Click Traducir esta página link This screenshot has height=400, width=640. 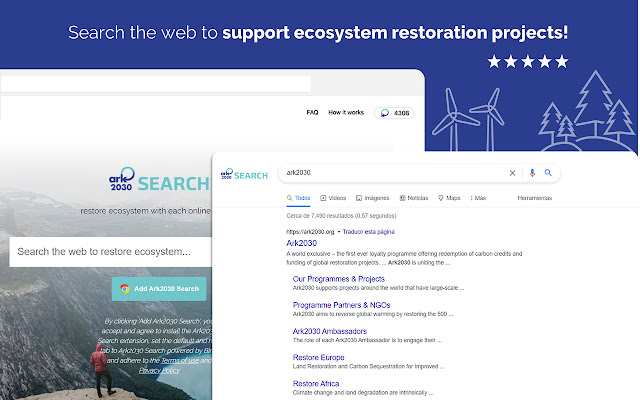[369, 232]
